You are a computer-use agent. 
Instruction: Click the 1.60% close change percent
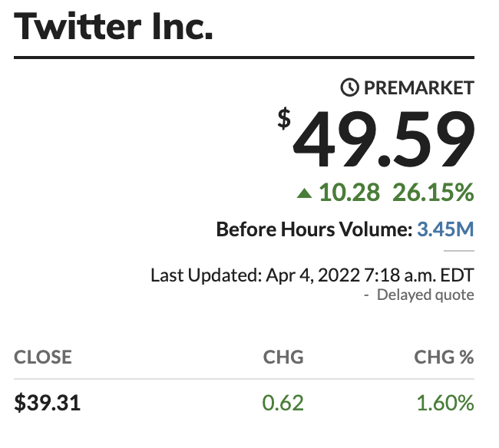pos(445,403)
